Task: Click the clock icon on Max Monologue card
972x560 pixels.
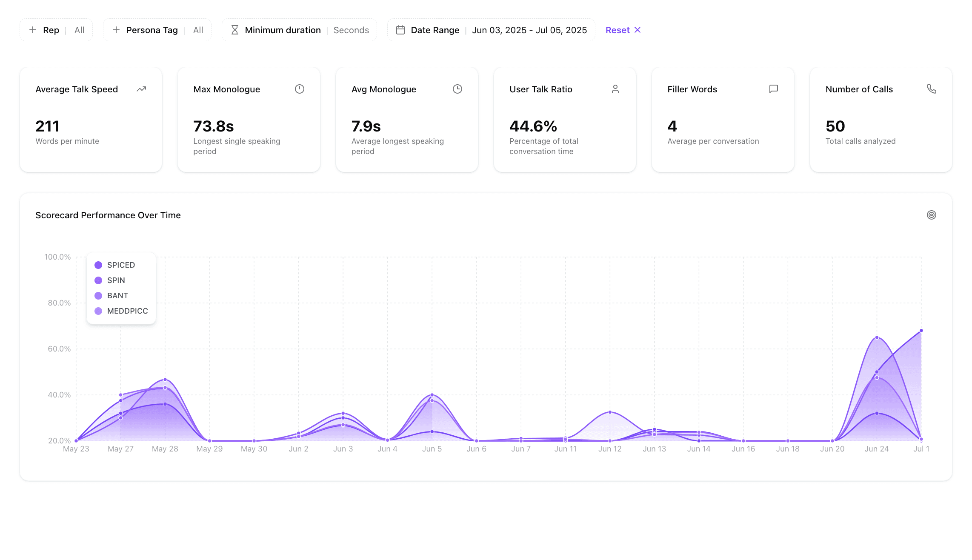Action: pyautogui.click(x=300, y=89)
